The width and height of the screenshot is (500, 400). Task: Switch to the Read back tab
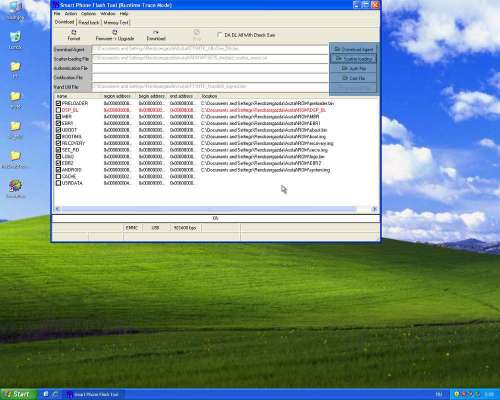coord(89,22)
